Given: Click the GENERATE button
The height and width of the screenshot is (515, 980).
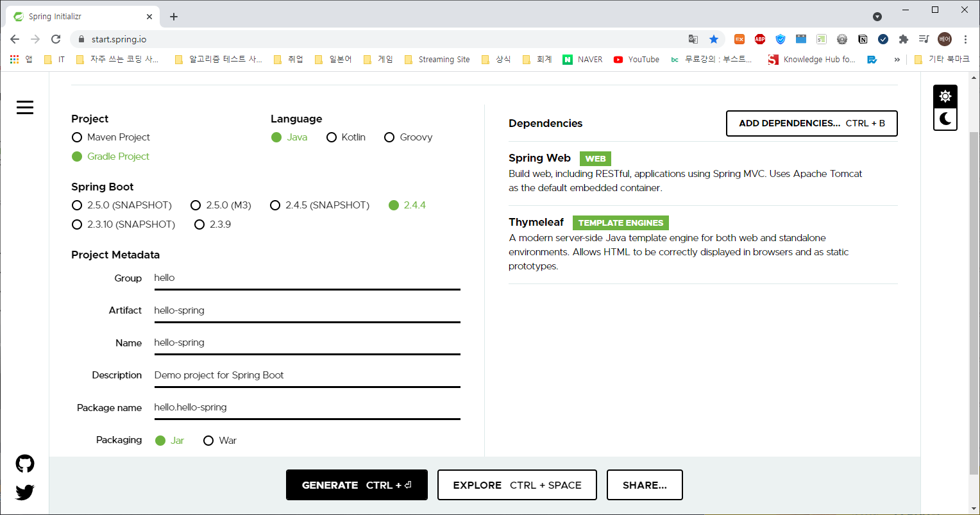Looking at the screenshot, I should point(357,485).
